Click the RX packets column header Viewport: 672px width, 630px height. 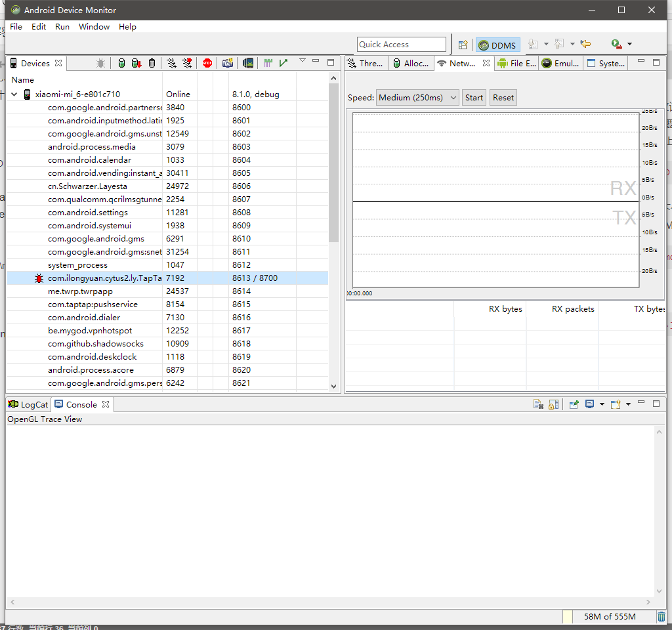click(562, 309)
